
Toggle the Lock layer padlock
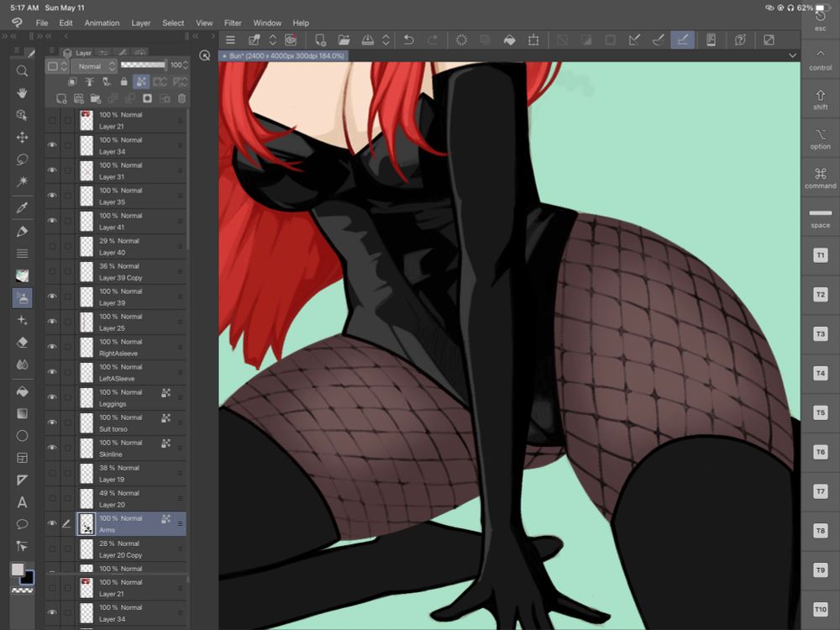[x=123, y=82]
